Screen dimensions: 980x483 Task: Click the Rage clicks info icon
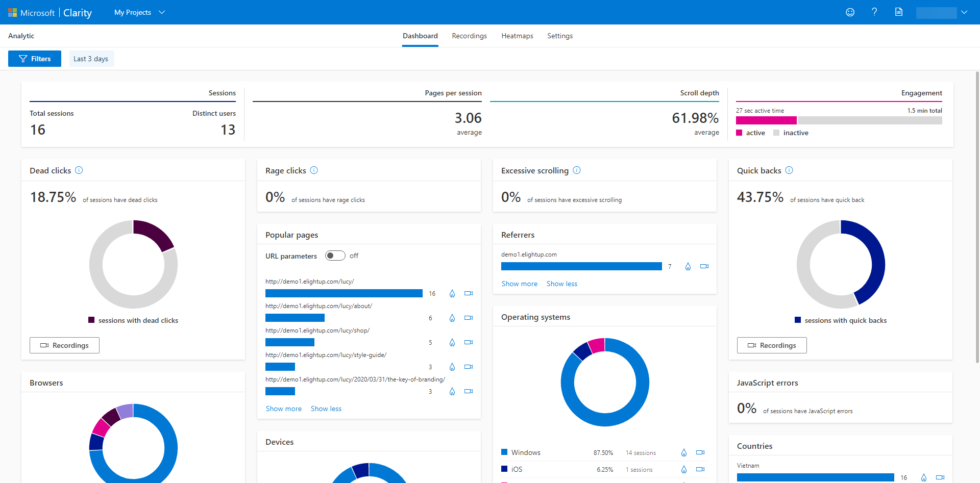click(x=314, y=170)
